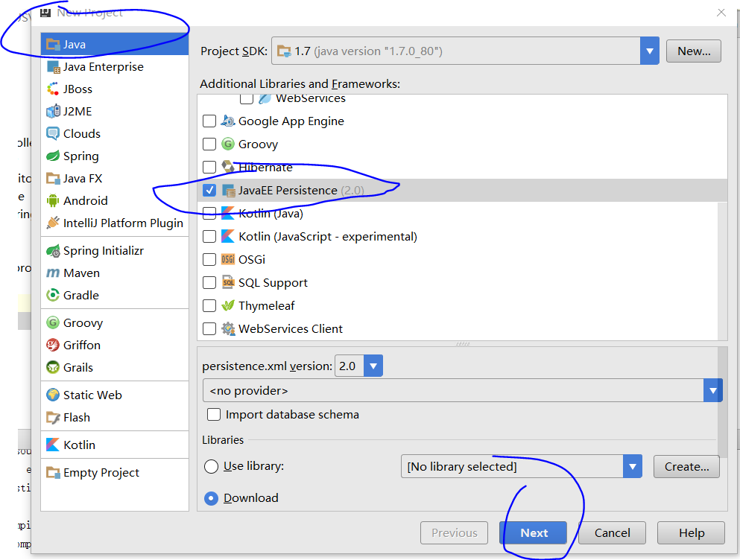Select the Android robot icon
This screenshot has height=560, width=740.
53,200
